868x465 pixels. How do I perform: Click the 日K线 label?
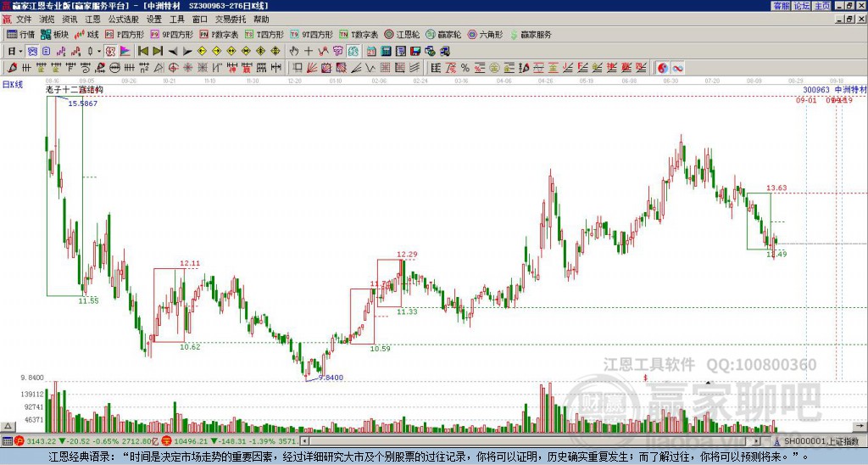coord(12,84)
